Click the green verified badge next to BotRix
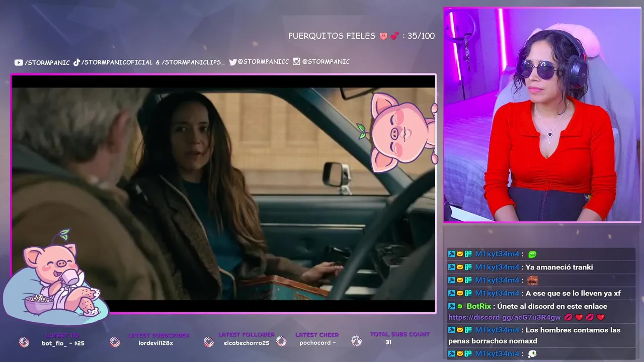The height and width of the screenshot is (362, 644). coord(460,306)
